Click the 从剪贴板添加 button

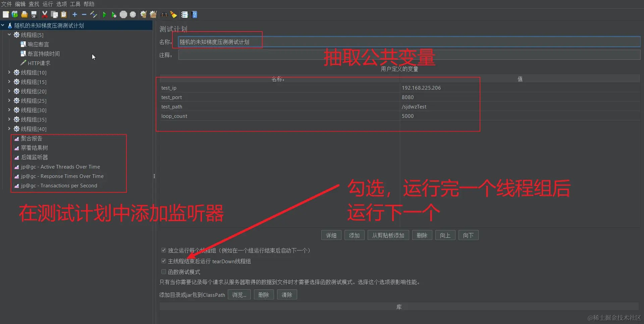click(x=388, y=235)
